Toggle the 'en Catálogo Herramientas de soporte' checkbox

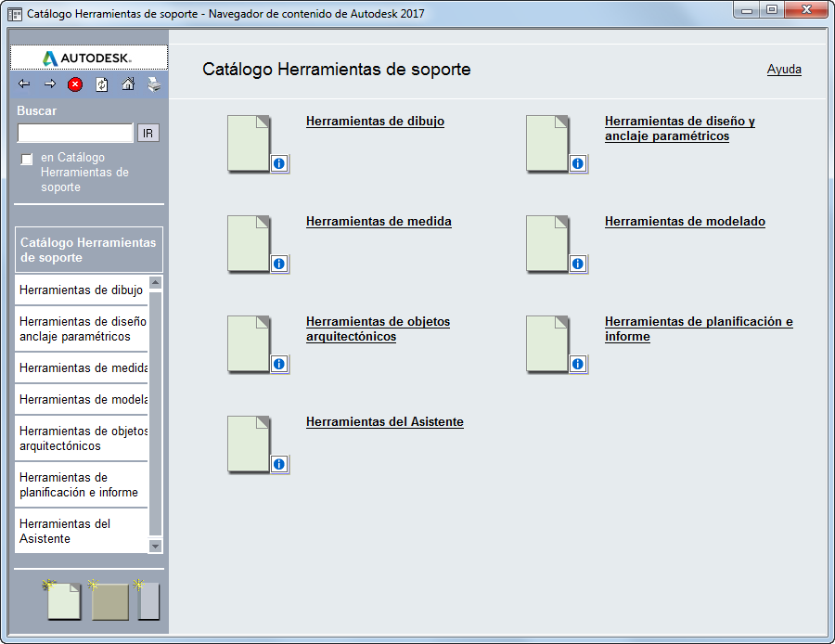click(x=27, y=159)
